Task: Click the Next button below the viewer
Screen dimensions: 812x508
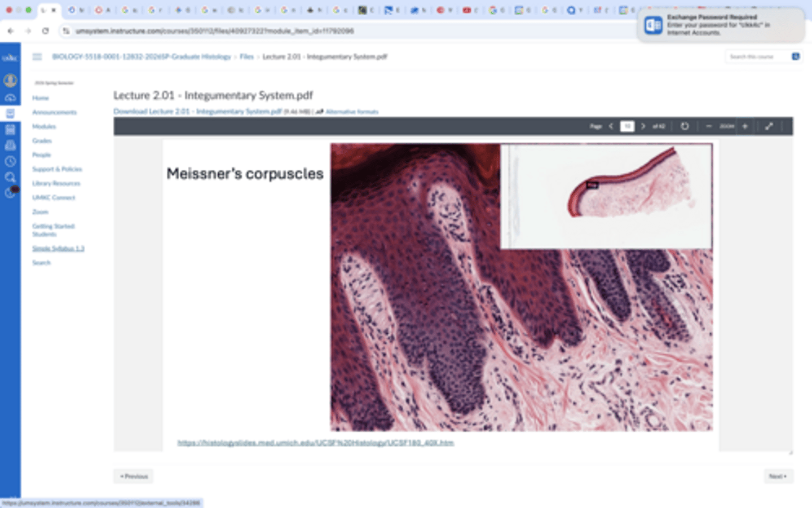Action: click(778, 476)
